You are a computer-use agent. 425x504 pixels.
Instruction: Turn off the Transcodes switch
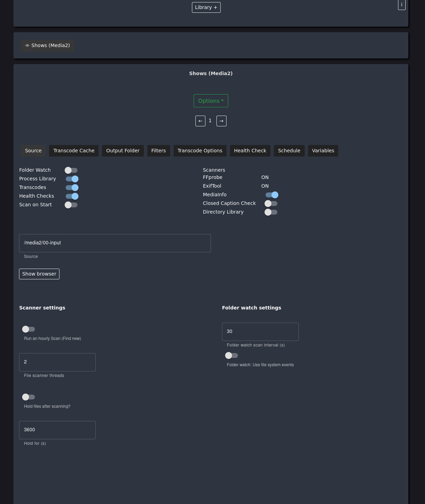[72, 188]
